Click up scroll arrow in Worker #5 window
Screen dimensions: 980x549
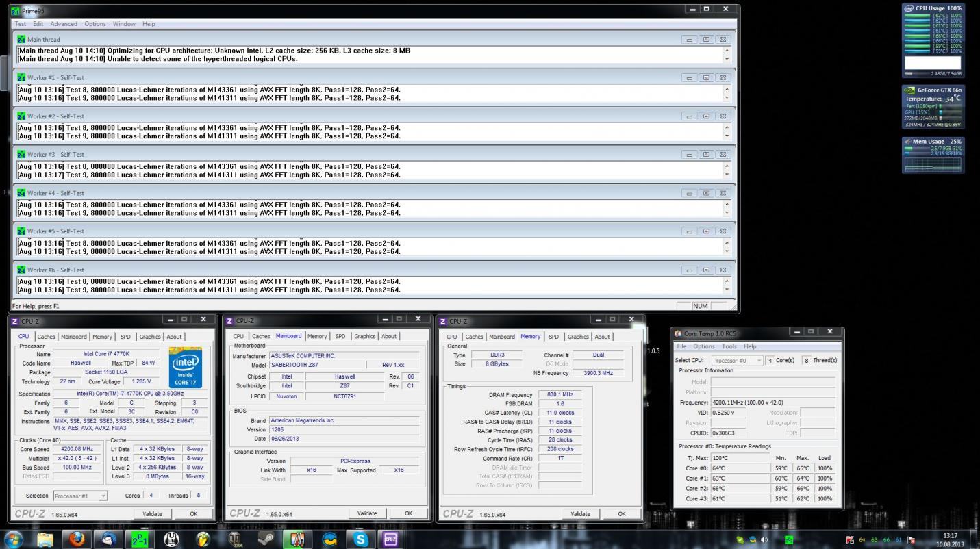tap(727, 243)
